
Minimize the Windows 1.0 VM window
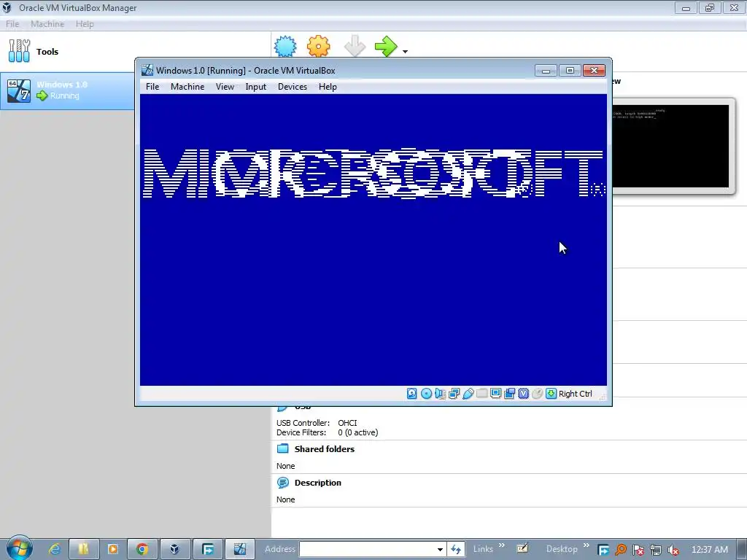tap(546, 71)
